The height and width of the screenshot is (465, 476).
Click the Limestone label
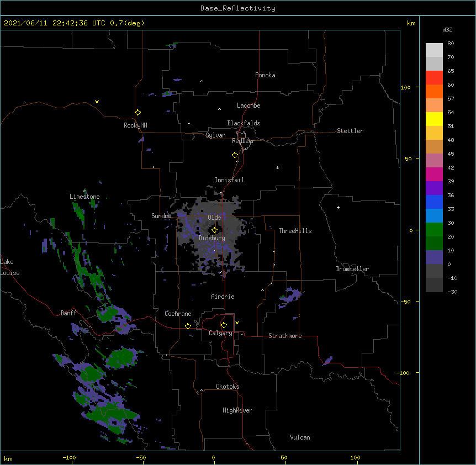[x=84, y=197]
